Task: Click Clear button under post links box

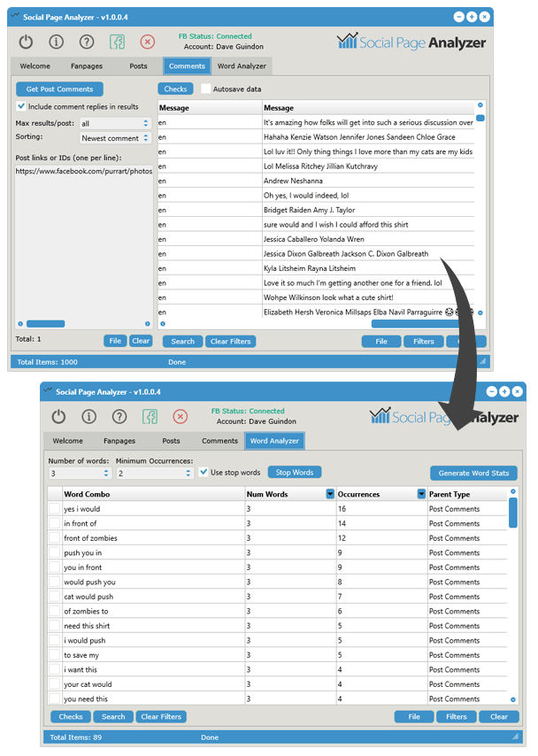Action: point(141,341)
